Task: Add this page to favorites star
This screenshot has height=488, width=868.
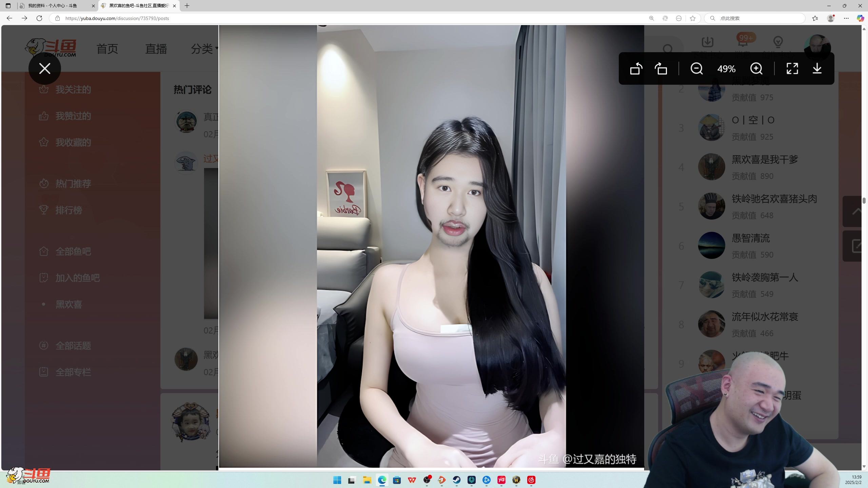Action: coord(693,18)
